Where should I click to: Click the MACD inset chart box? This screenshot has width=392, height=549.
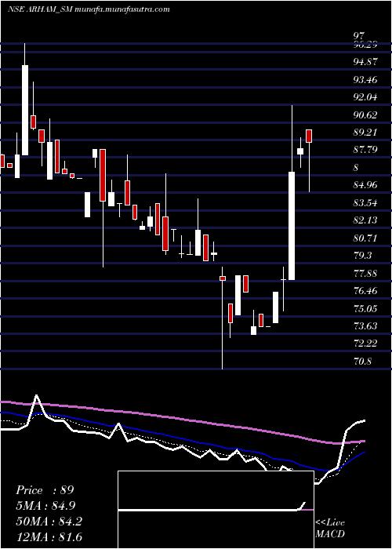216,510
